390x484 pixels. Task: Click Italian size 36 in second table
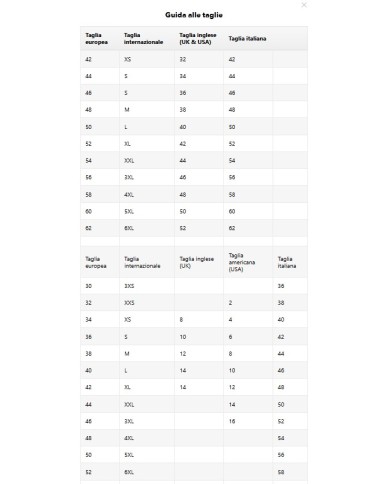[281, 286]
